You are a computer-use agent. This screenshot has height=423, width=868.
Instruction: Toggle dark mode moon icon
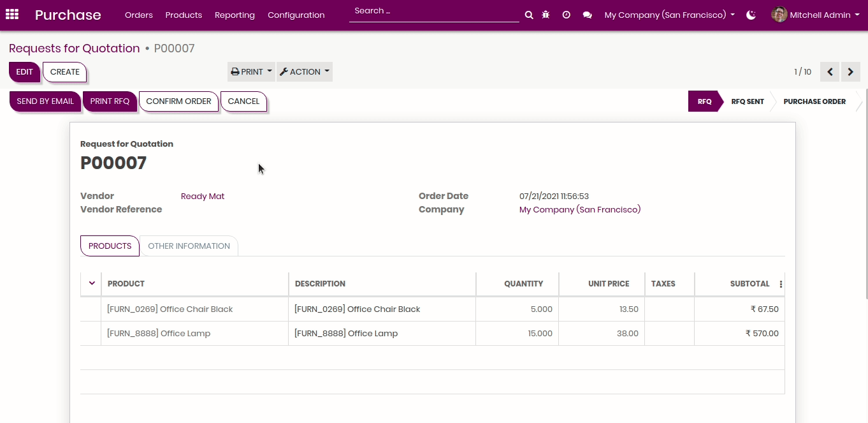tap(751, 15)
